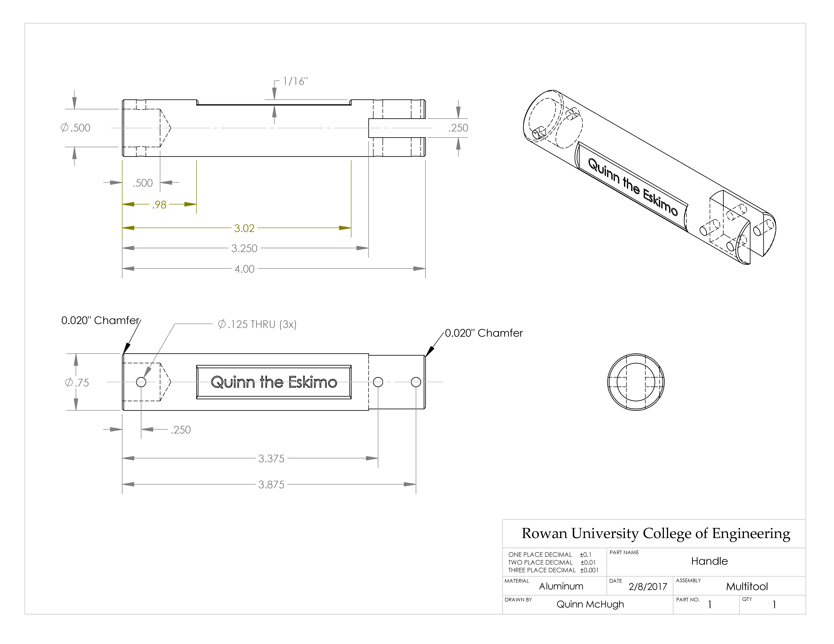Screen dimensions: 834x644
Task: Select the 3.375 hole location dimension
Action: (272, 459)
